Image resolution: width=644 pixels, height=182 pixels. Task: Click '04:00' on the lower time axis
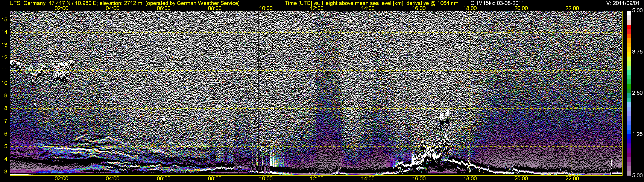coord(112,179)
